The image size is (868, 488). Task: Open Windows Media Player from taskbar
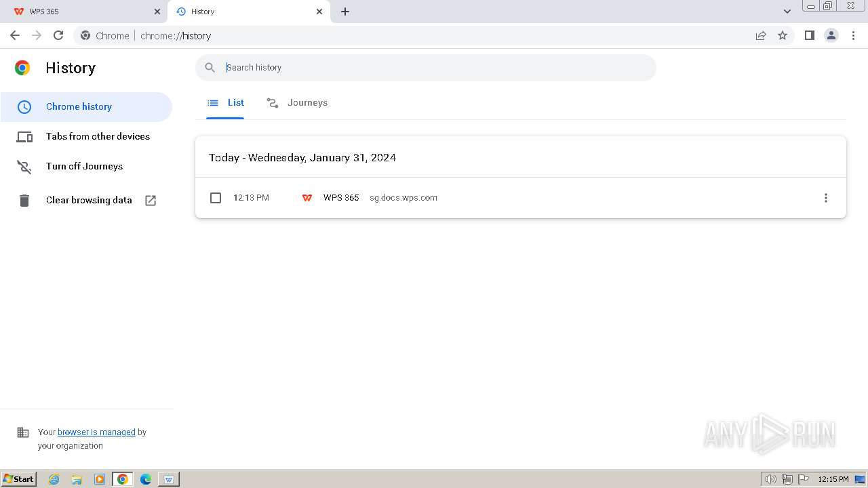pyautogui.click(x=100, y=479)
